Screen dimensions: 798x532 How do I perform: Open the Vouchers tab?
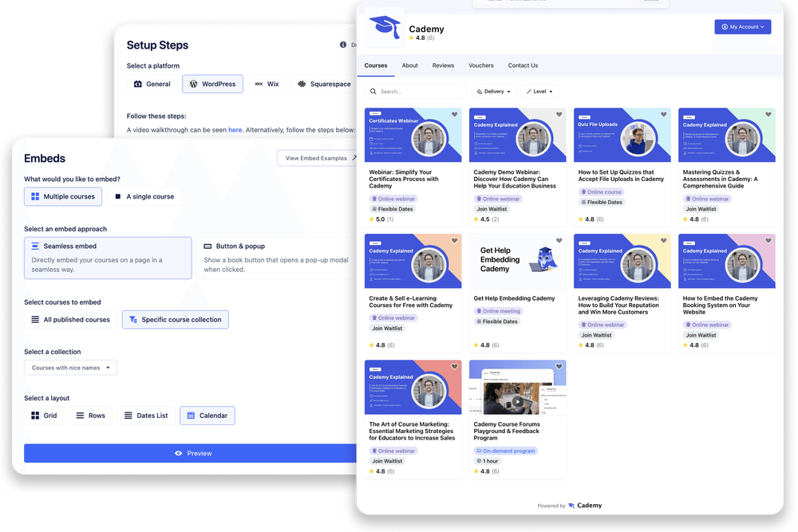pos(481,65)
